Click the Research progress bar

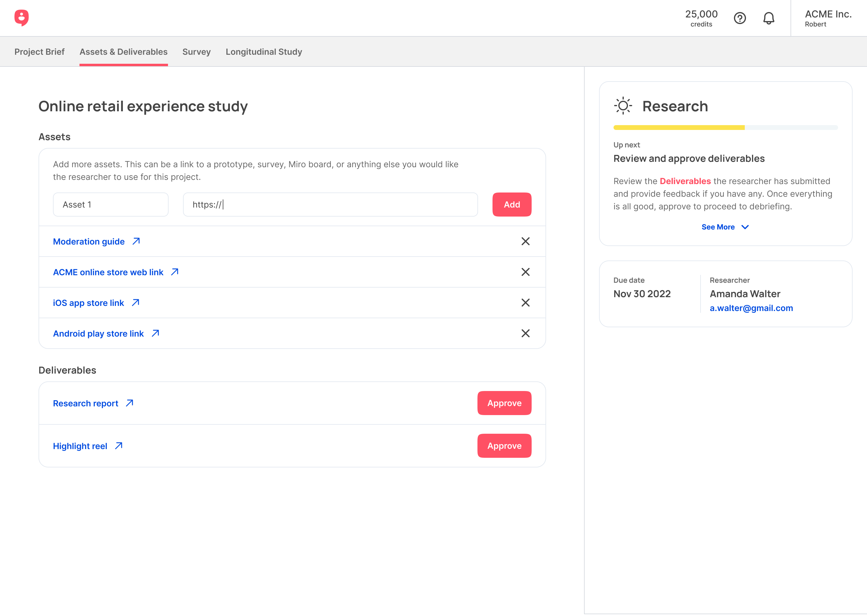pyautogui.click(x=725, y=128)
